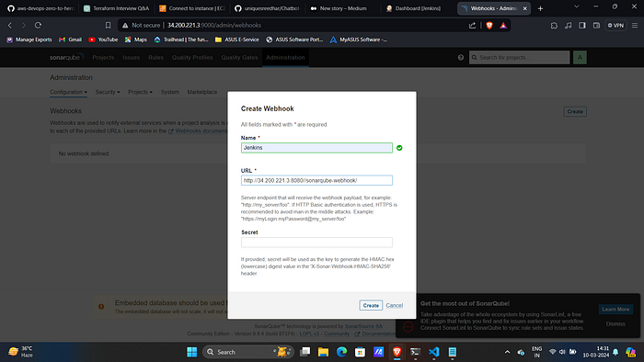644x362 pixels.
Task: Switch to Connect to instance EC2 tab
Action: pos(192,8)
